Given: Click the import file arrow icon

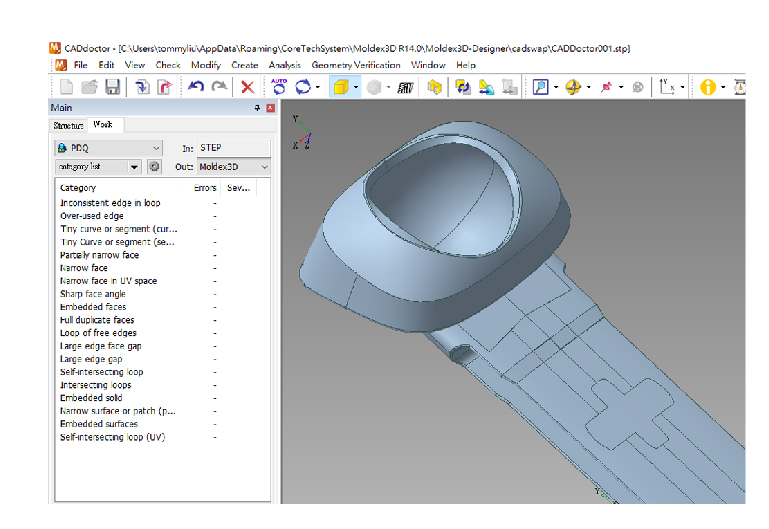Looking at the screenshot, I should pos(142,87).
